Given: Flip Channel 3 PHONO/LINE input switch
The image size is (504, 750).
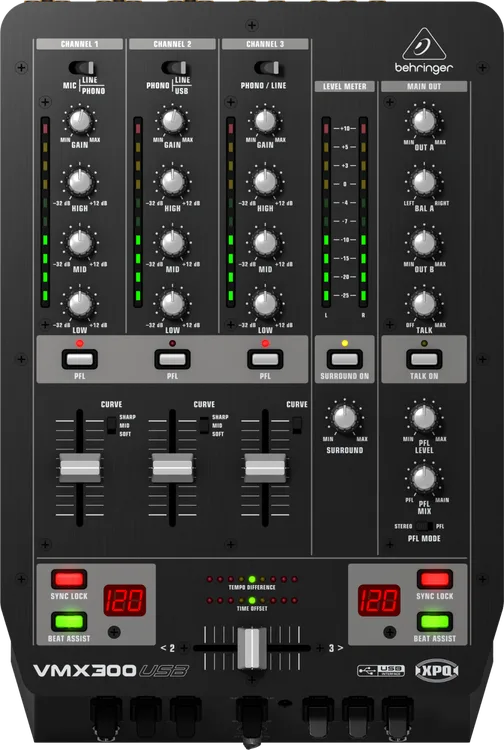Looking at the screenshot, I should tap(268, 68).
